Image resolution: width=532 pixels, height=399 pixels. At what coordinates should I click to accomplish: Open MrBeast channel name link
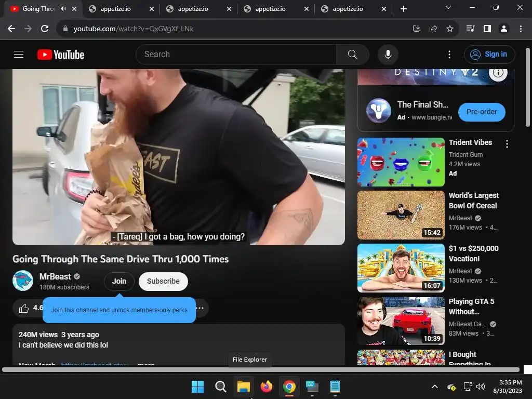[x=55, y=276]
